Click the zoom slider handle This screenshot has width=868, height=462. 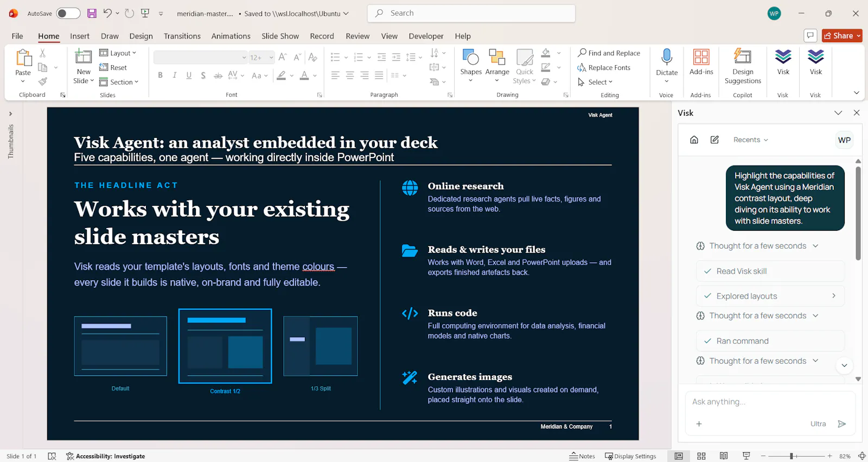(792, 456)
